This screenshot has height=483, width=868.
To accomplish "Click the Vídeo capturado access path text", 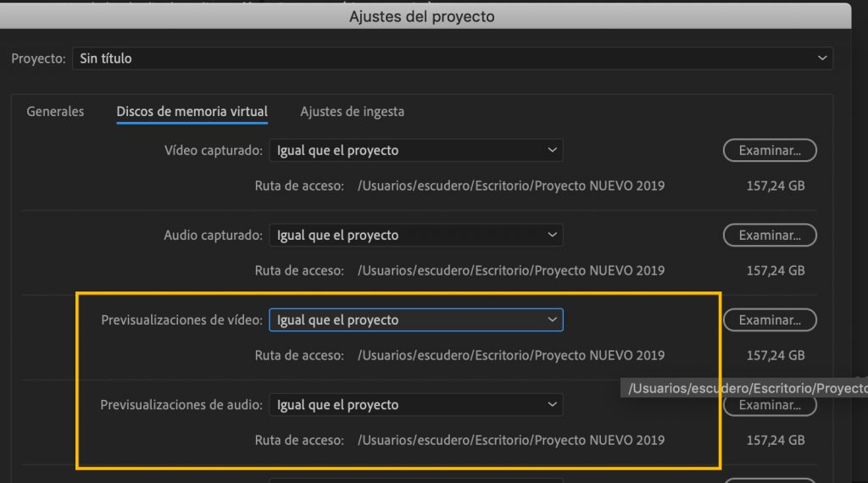I will (x=510, y=186).
